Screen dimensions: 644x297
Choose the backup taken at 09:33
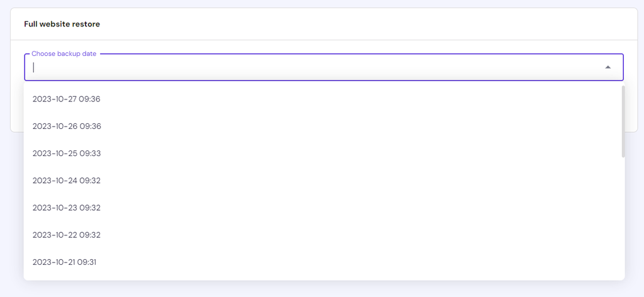[x=324, y=154]
